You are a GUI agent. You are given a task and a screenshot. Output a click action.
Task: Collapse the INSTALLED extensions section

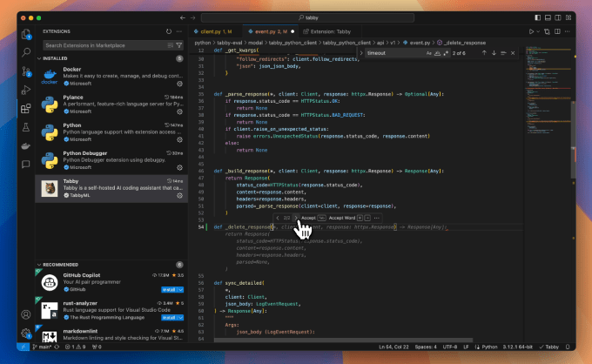coord(38,57)
